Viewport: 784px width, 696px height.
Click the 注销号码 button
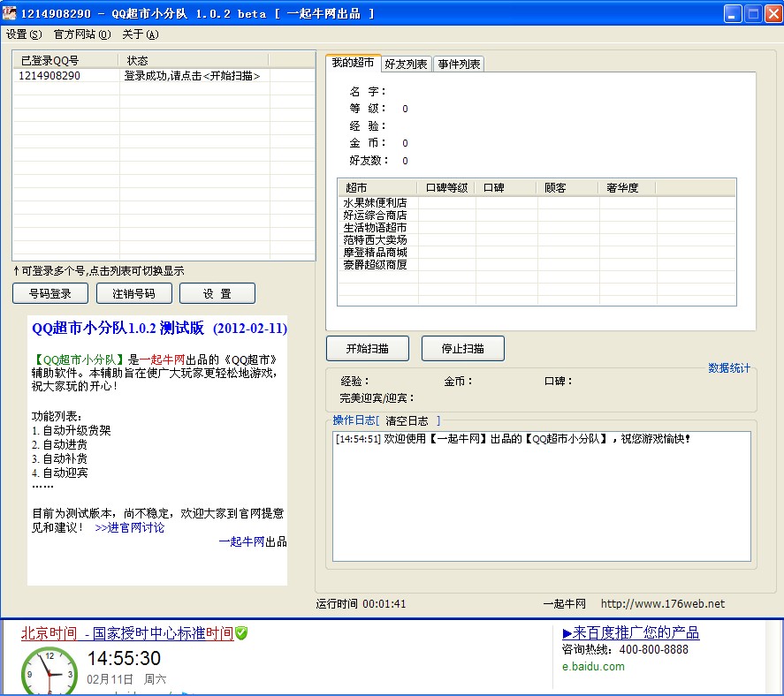click(x=133, y=293)
